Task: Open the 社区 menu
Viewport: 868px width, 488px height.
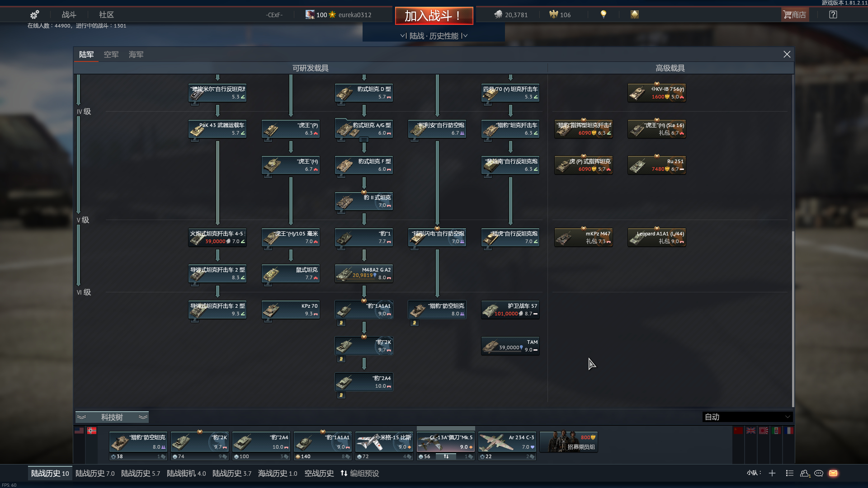Action: click(106, 14)
